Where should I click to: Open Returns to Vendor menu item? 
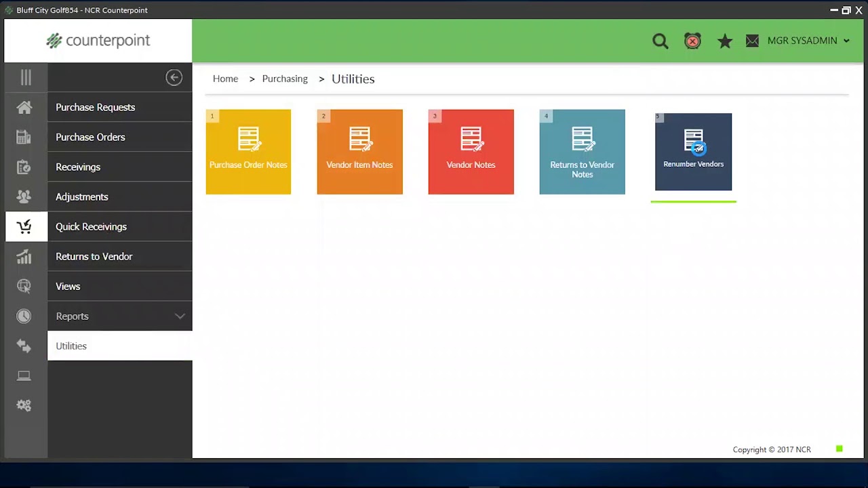coord(120,256)
